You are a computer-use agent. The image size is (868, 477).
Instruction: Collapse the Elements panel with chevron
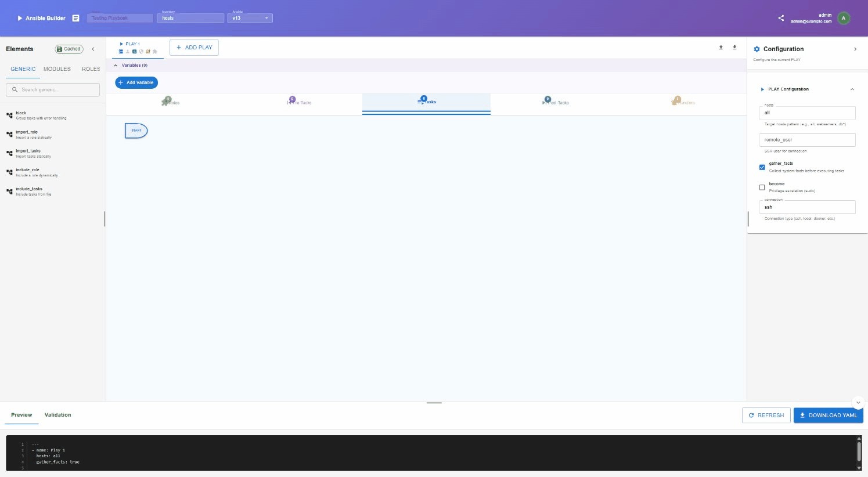pos(93,49)
